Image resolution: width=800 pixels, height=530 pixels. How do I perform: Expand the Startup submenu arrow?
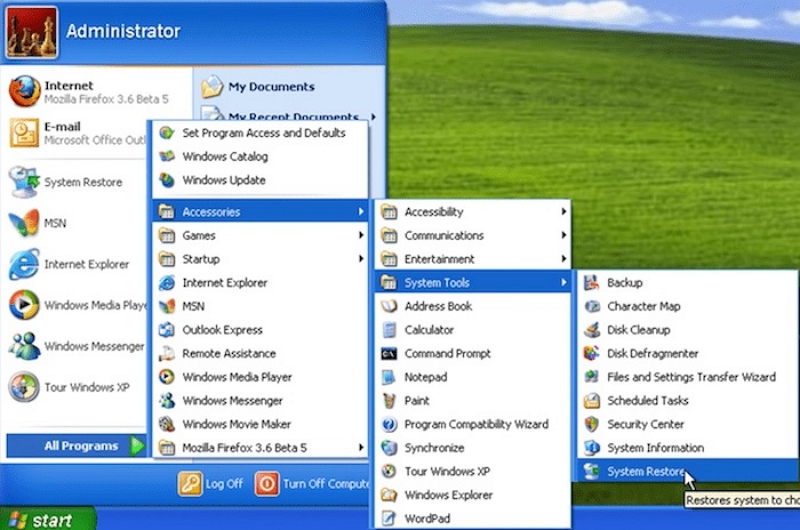(x=361, y=259)
